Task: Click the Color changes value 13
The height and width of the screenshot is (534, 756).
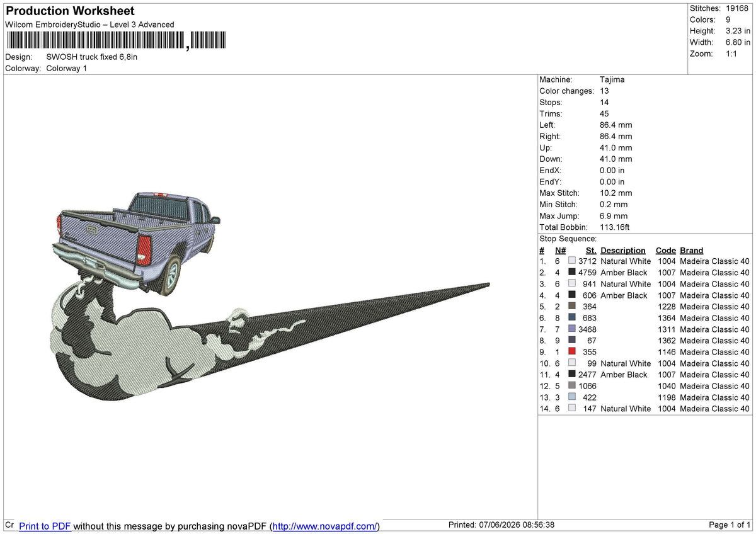Action: pos(604,91)
